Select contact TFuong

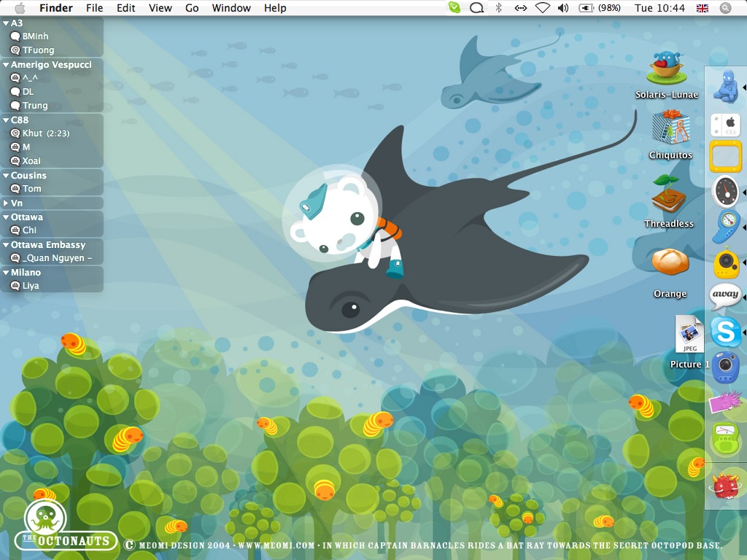(52, 50)
